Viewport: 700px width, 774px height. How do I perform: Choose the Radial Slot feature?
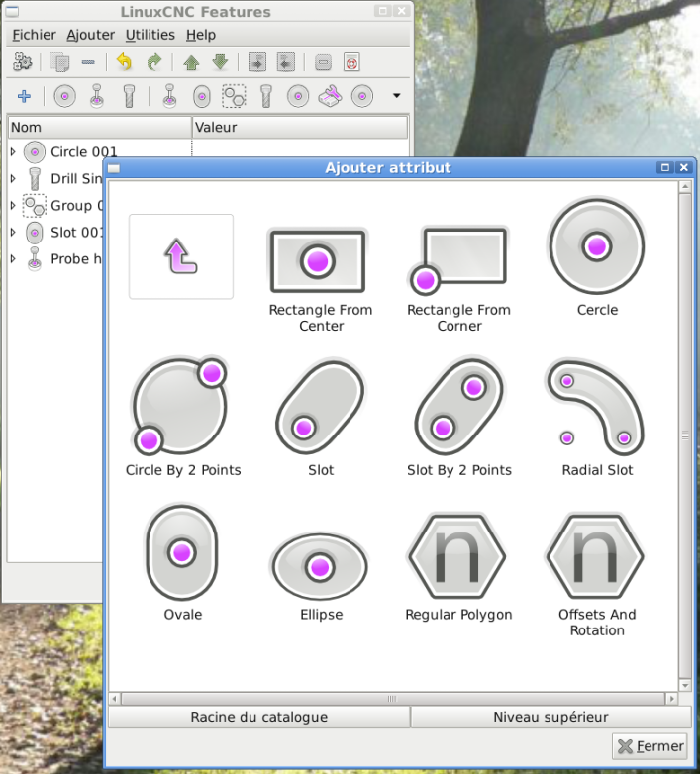[x=597, y=419]
